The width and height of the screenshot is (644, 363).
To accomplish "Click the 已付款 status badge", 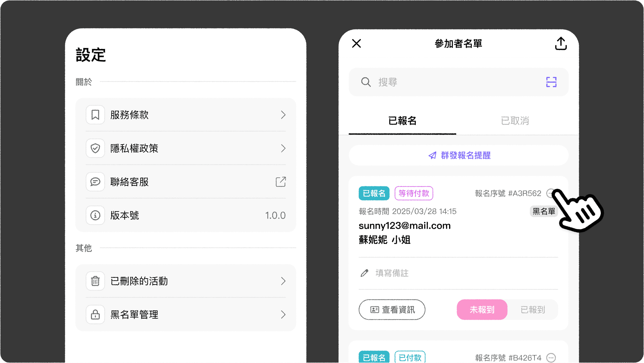I will click(x=410, y=357).
